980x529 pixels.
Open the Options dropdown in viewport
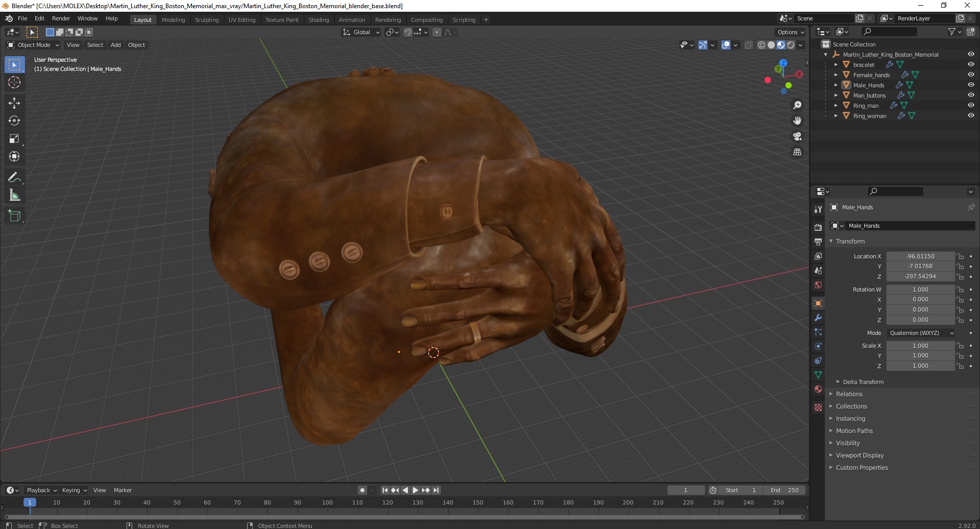pos(791,32)
